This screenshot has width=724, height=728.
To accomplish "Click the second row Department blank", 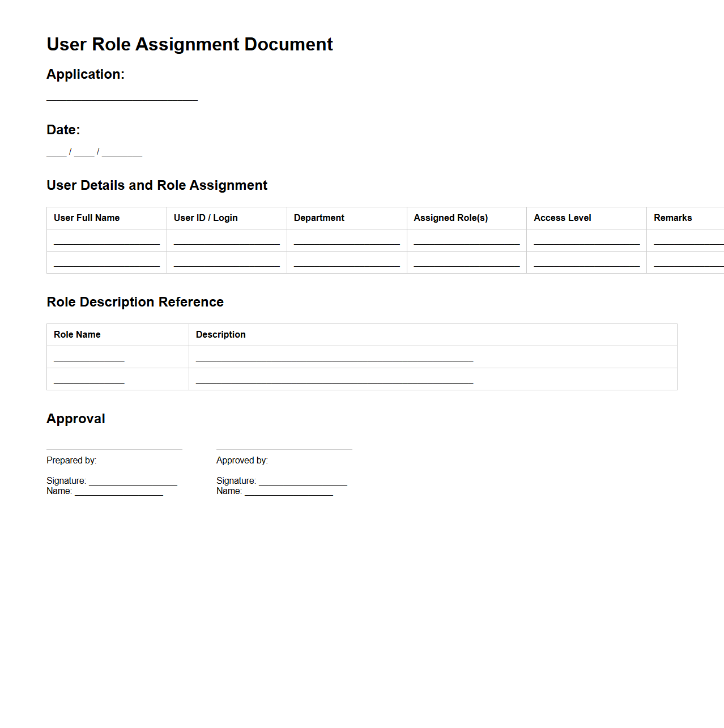I will (x=346, y=263).
